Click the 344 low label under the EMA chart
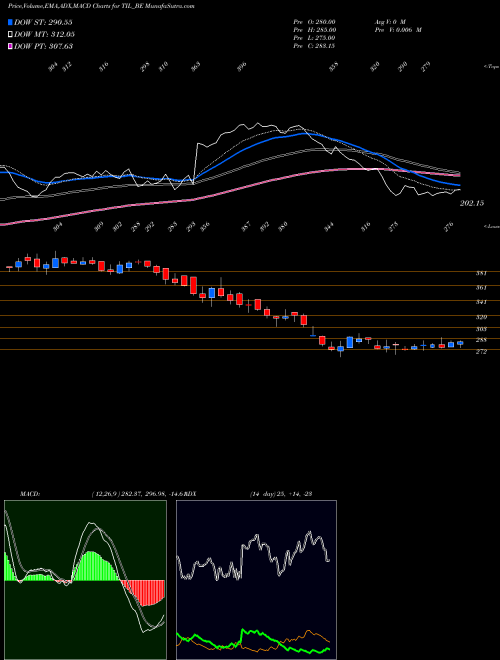Screen dimensions: 500x660 click(329, 227)
